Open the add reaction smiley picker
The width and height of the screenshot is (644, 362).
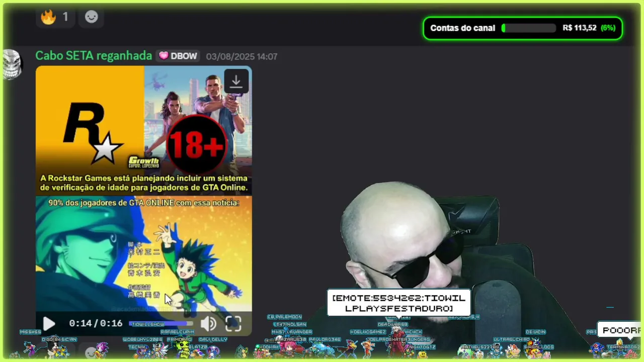tap(91, 17)
